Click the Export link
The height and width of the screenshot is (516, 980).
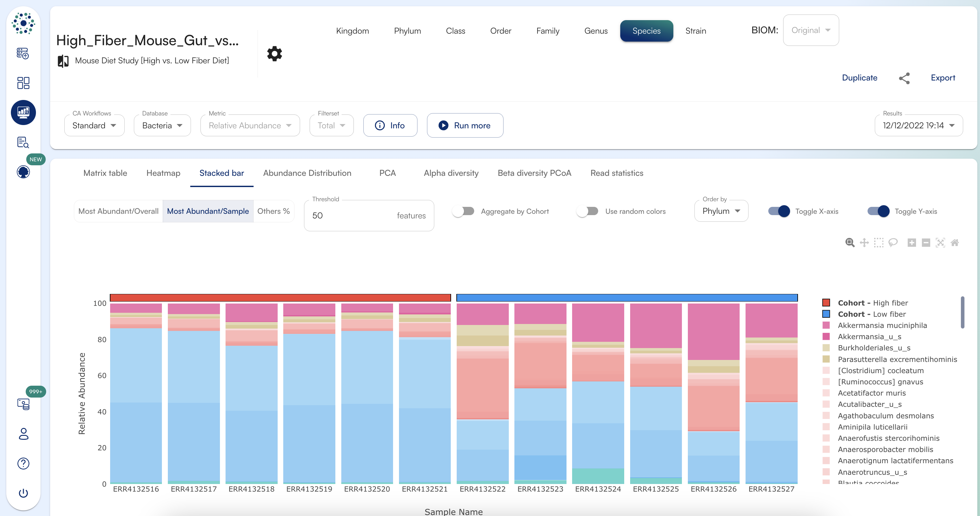point(943,78)
